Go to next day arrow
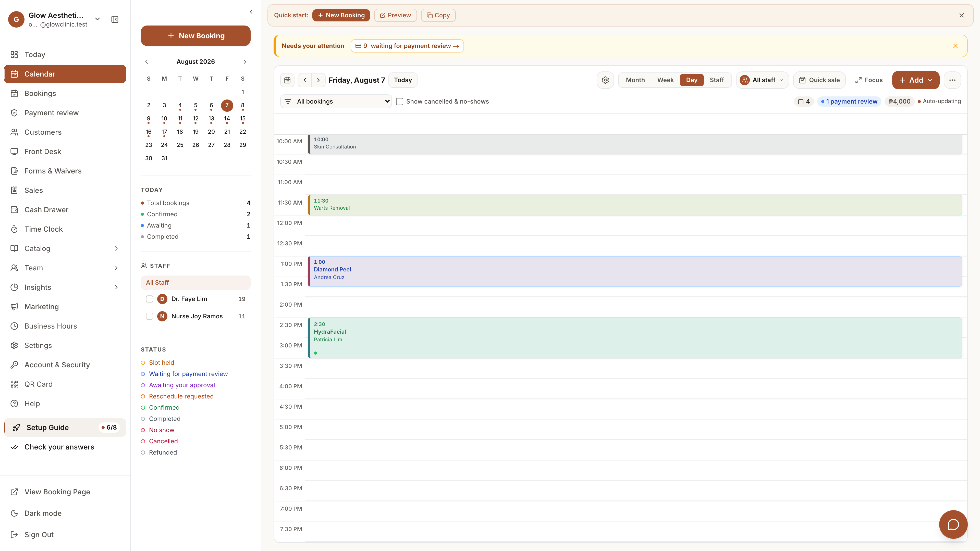 (318, 80)
